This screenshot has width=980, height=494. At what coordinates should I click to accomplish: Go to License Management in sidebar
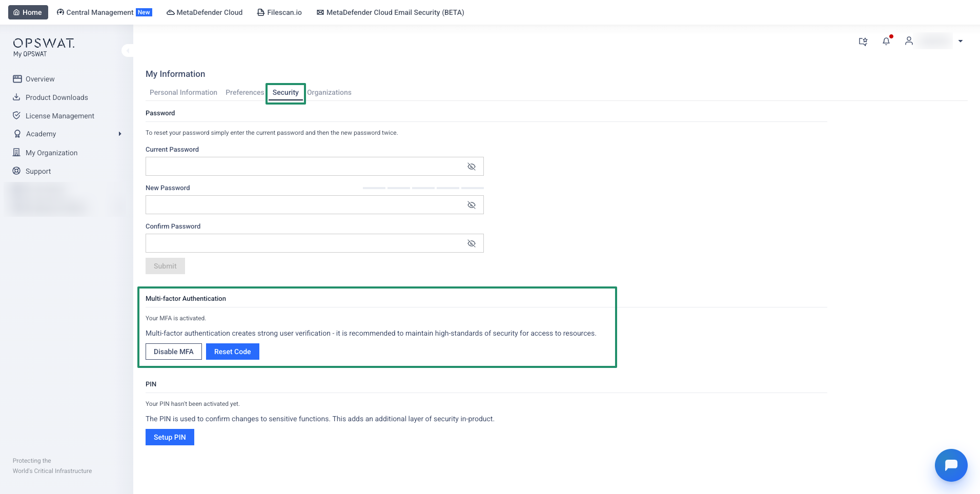59,116
